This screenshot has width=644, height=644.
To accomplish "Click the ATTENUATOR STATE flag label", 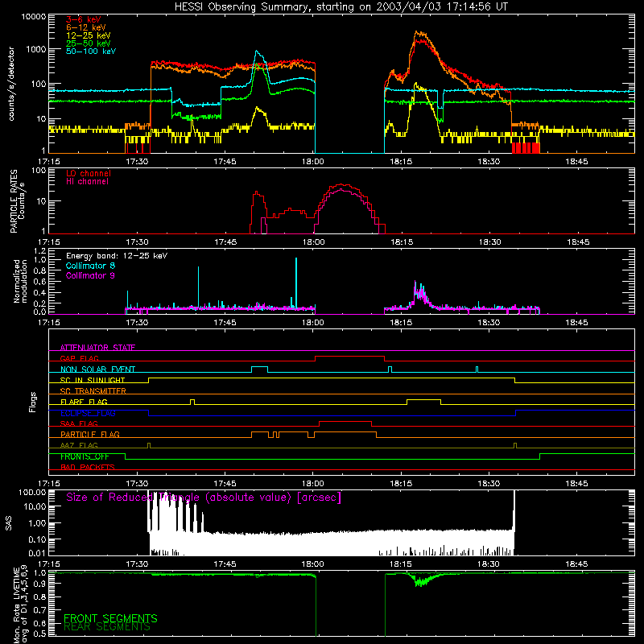I will [x=97, y=348].
